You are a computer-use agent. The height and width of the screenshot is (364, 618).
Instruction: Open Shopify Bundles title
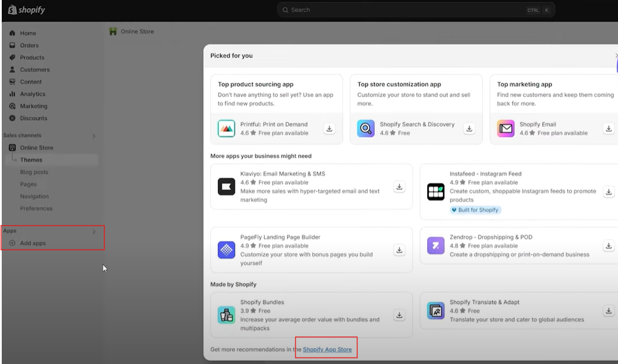[262, 302]
